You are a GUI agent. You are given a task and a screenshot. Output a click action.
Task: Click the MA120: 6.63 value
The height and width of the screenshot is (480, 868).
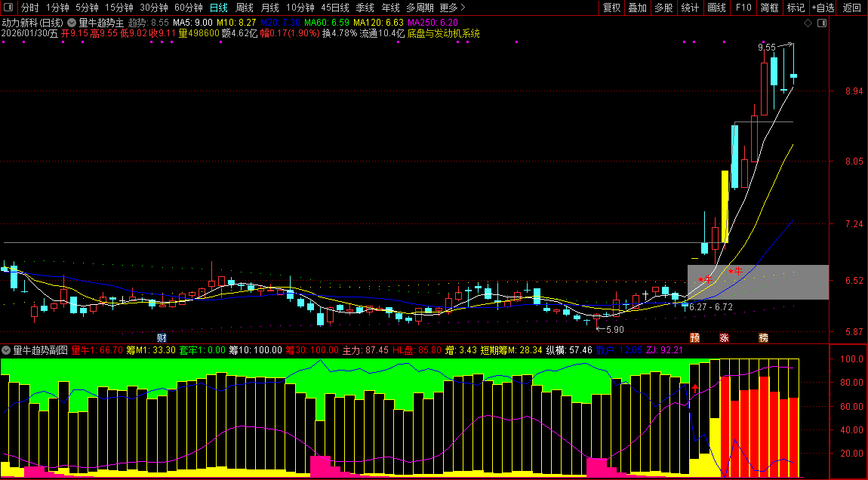[379, 23]
